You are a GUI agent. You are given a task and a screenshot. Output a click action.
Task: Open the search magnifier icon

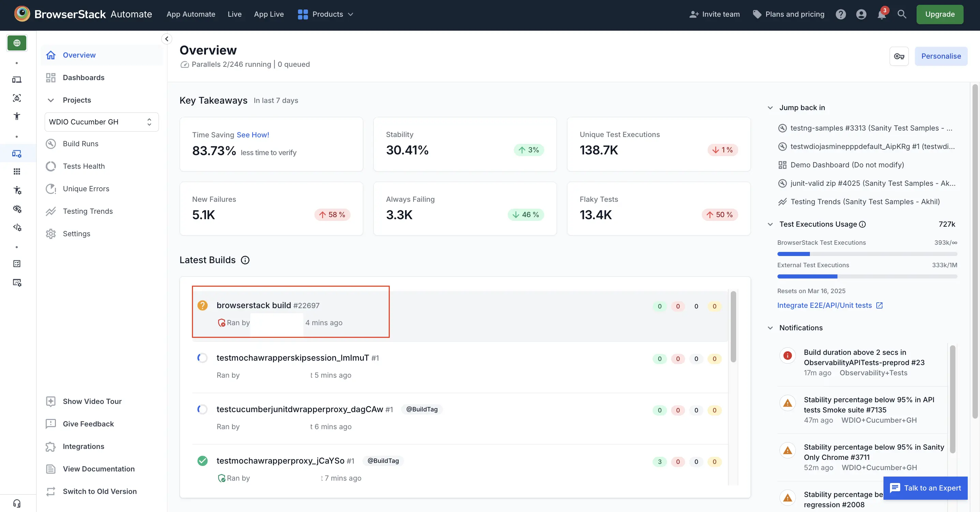(902, 14)
